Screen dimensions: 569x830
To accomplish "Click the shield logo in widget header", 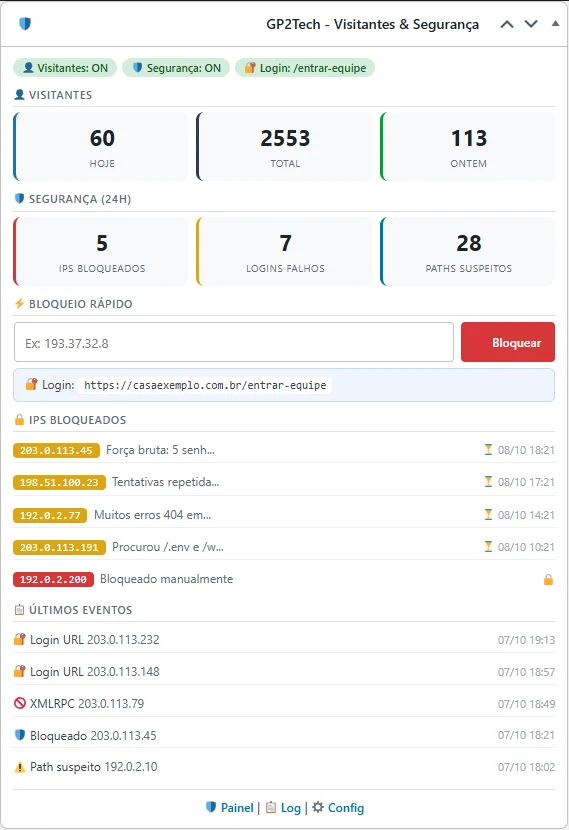I will click(25, 24).
